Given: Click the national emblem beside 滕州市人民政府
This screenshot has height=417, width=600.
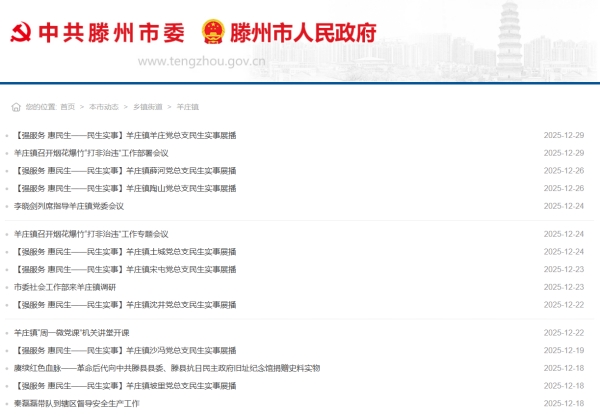Looking at the screenshot, I should 213,32.
